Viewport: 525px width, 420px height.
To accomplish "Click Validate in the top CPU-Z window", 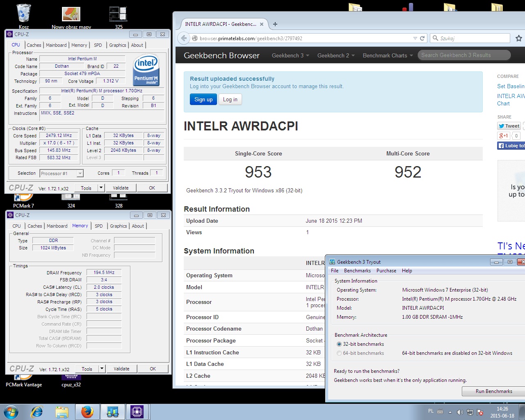I will pos(121,188).
